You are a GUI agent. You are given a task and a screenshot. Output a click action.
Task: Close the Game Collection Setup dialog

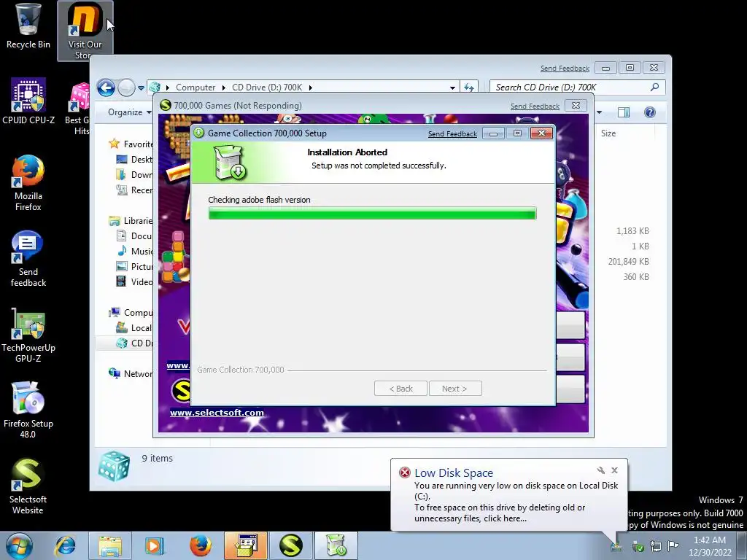[x=542, y=133]
